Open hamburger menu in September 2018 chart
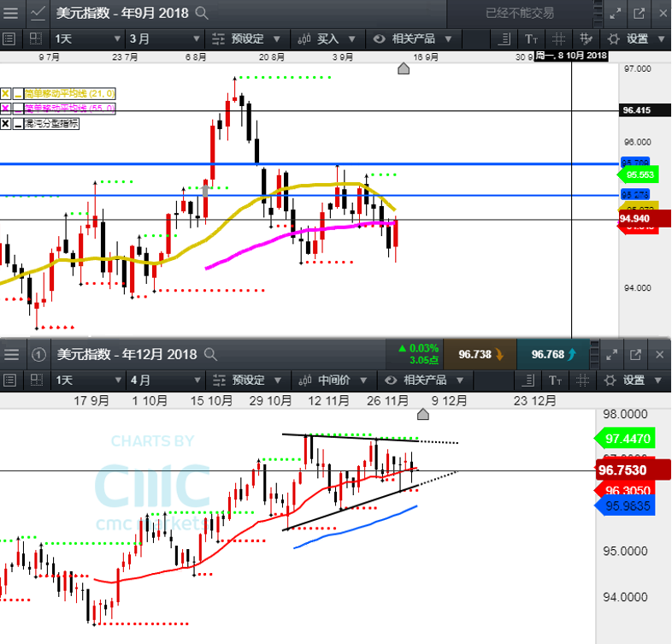Viewport: 672px width, 644px height. (x=11, y=13)
